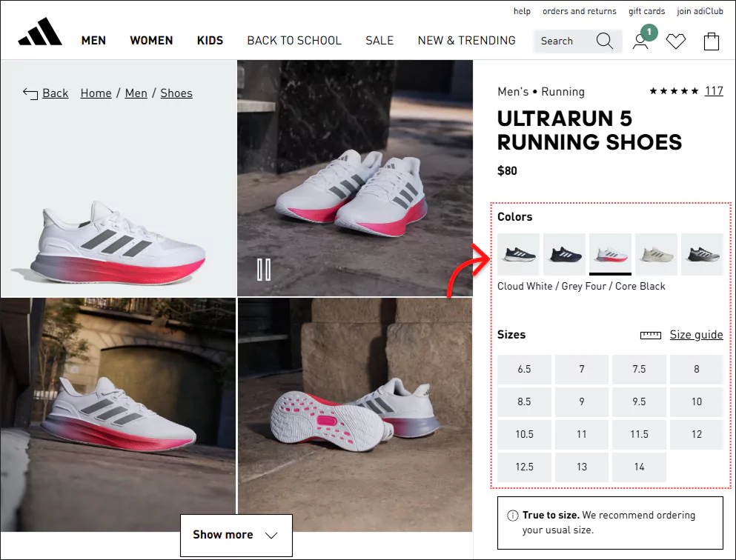
Task: Click the search magnifier icon
Action: 605,41
